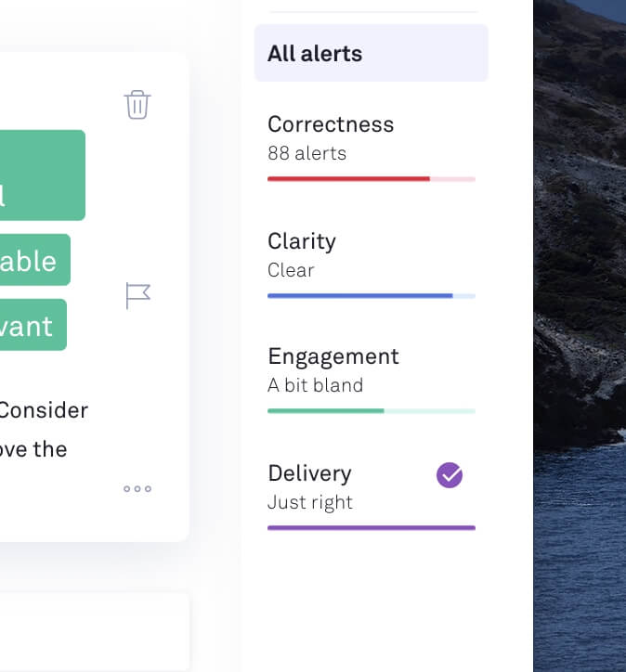Select the All alerts tab
This screenshot has width=626, height=672.
click(371, 53)
